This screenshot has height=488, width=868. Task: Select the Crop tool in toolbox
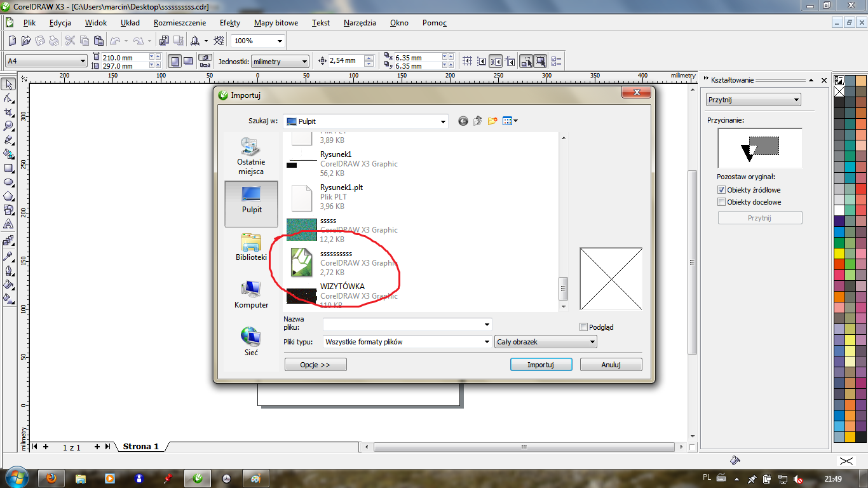click(x=9, y=112)
